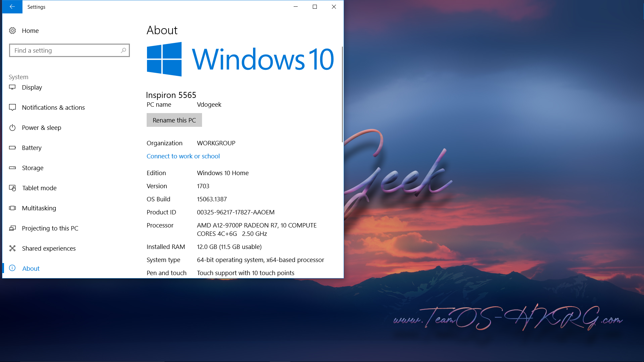This screenshot has width=644, height=362.
Task: Click the About page heading
Action: tap(162, 30)
